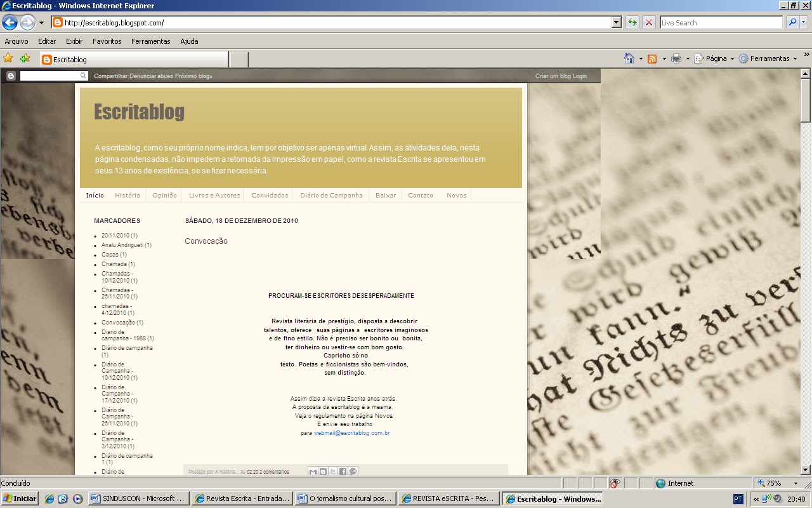Image resolution: width=812 pixels, height=508 pixels.
Task: Click the Denunciar abuso link
Action: pyautogui.click(x=152, y=76)
